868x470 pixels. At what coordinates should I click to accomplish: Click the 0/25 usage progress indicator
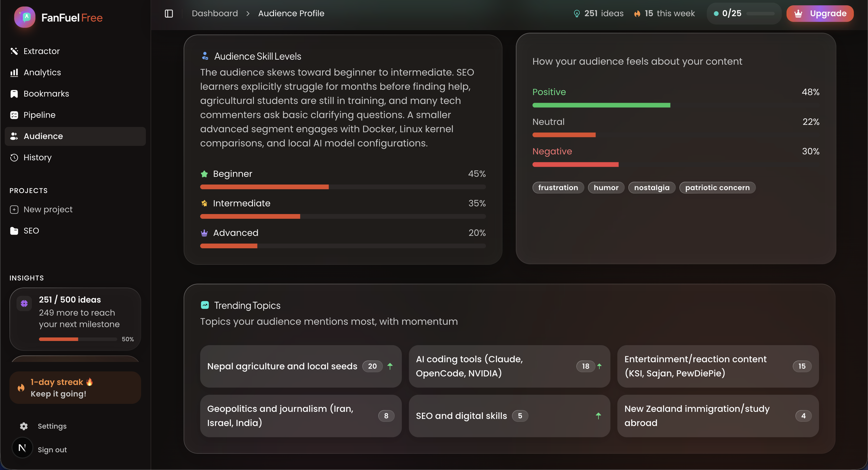744,14
